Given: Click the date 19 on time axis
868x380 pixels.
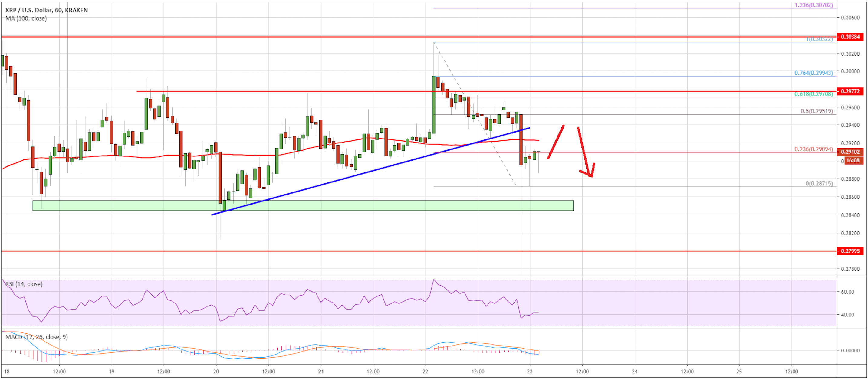Looking at the screenshot, I should pyautogui.click(x=112, y=372).
